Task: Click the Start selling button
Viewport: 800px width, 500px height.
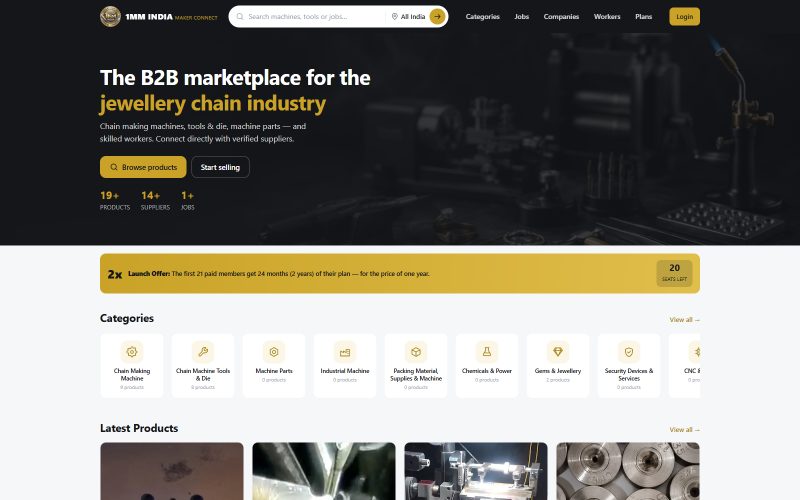Action: coord(220,167)
